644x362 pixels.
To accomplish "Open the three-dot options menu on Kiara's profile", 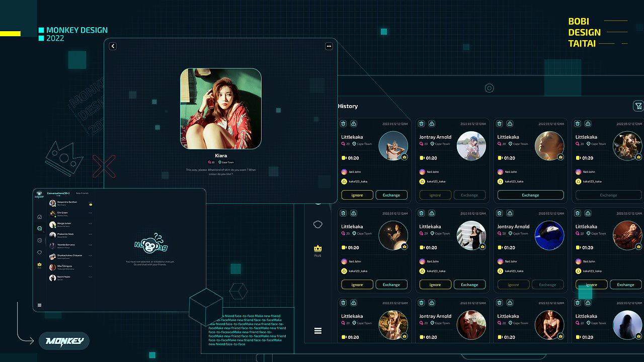I will 329,46.
